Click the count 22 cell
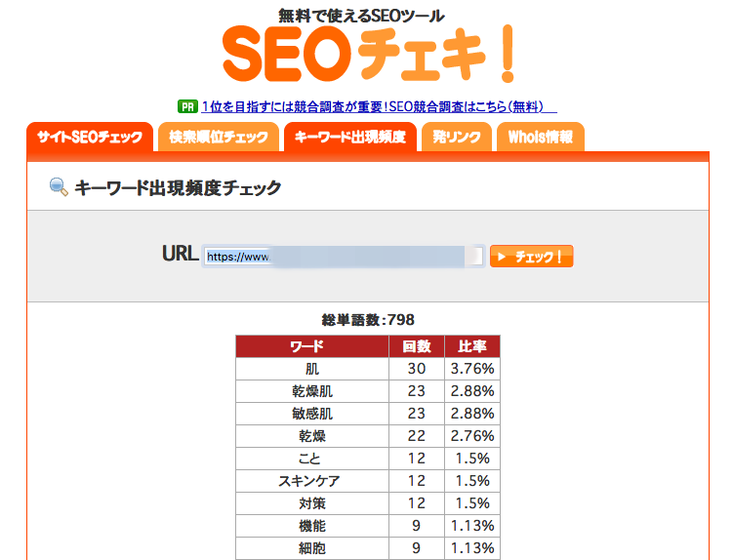 tap(417, 436)
